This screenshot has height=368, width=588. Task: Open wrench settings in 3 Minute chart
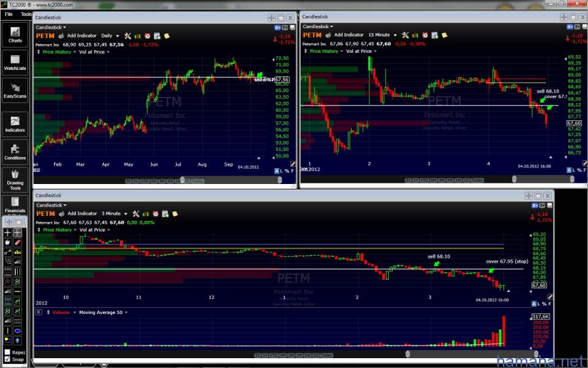coord(136,213)
